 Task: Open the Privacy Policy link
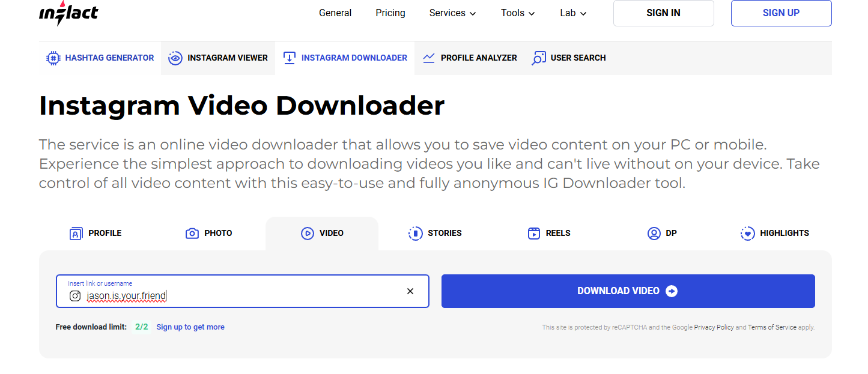(714, 328)
